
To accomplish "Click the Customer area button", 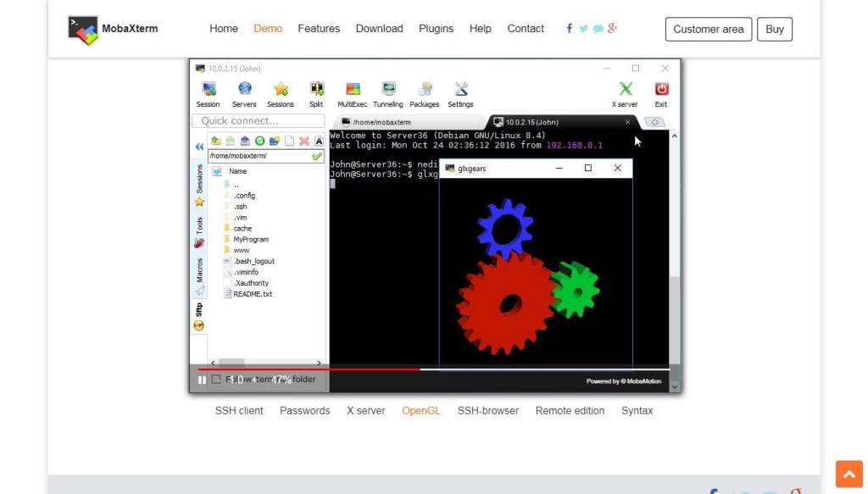I will point(709,30).
